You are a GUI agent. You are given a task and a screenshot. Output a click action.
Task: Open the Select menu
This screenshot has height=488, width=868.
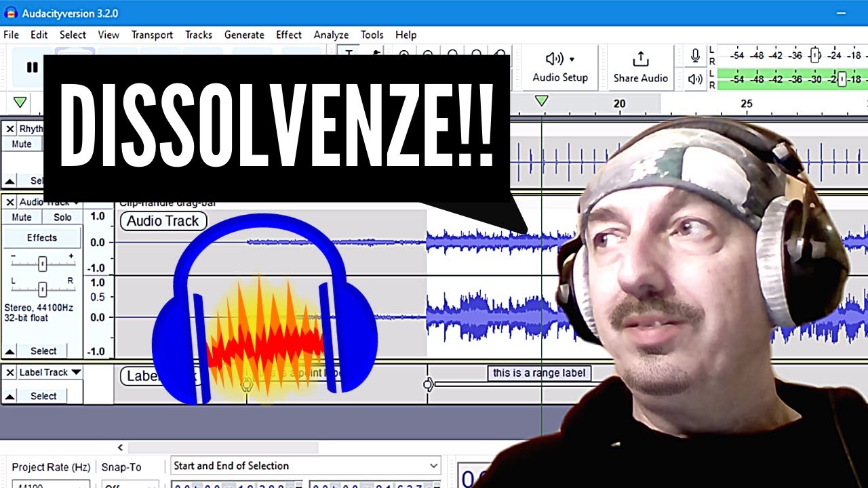73,35
